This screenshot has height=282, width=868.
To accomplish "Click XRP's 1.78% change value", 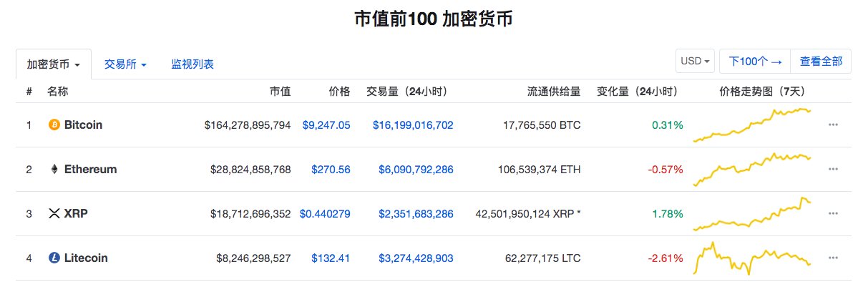I will point(668,214).
